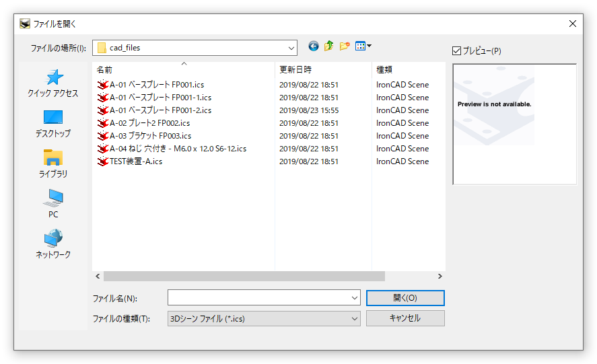Select file name A-01 ベースプレート FP001.ics

pos(157,85)
